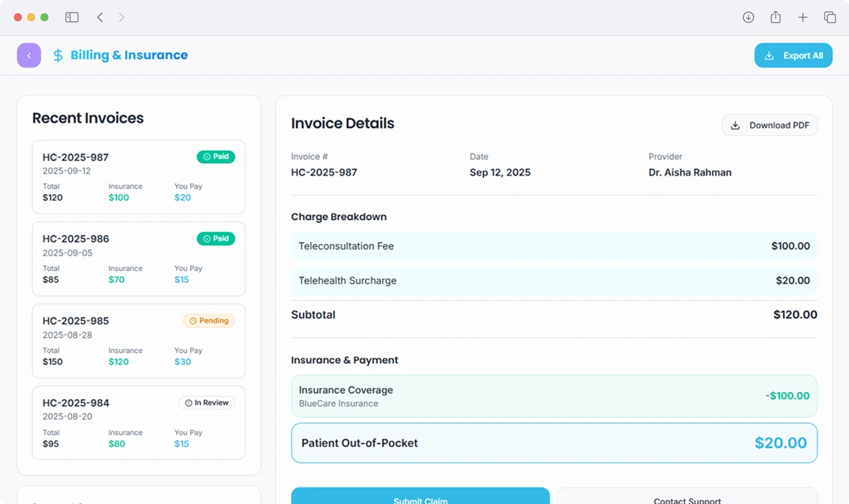This screenshot has height=504, width=849.
Task: Click the Billing & Insurance page title
Action: (x=129, y=55)
